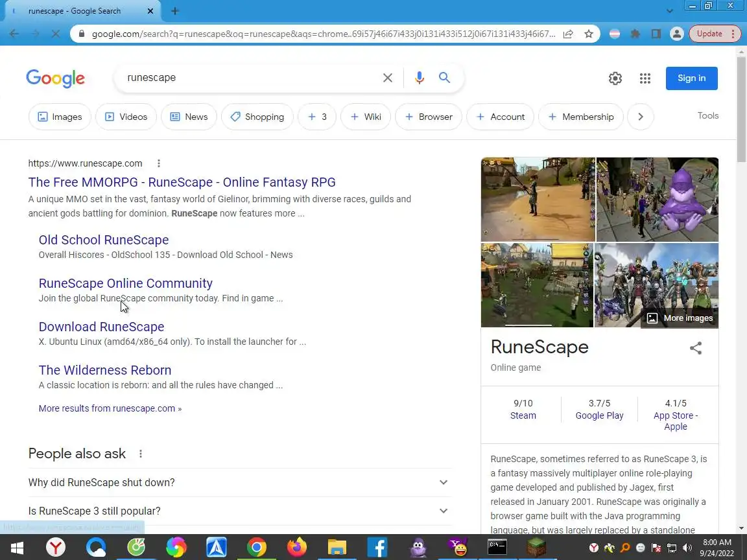Switch to Videos results
This screenshot has height=560, width=747.
[x=126, y=117]
